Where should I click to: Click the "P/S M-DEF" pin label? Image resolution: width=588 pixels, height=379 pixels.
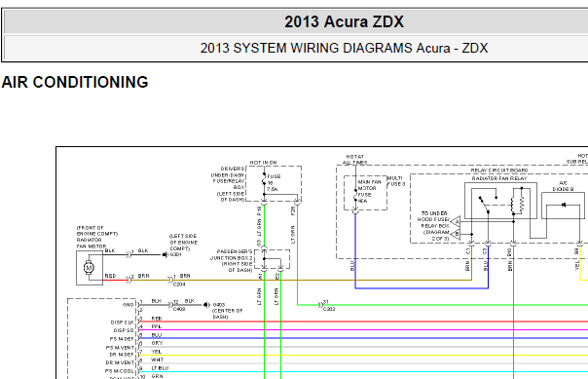point(122,339)
